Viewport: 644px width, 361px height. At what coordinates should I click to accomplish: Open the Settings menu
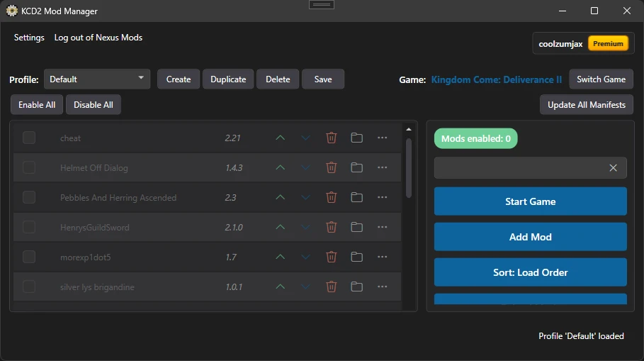[29, 38]
